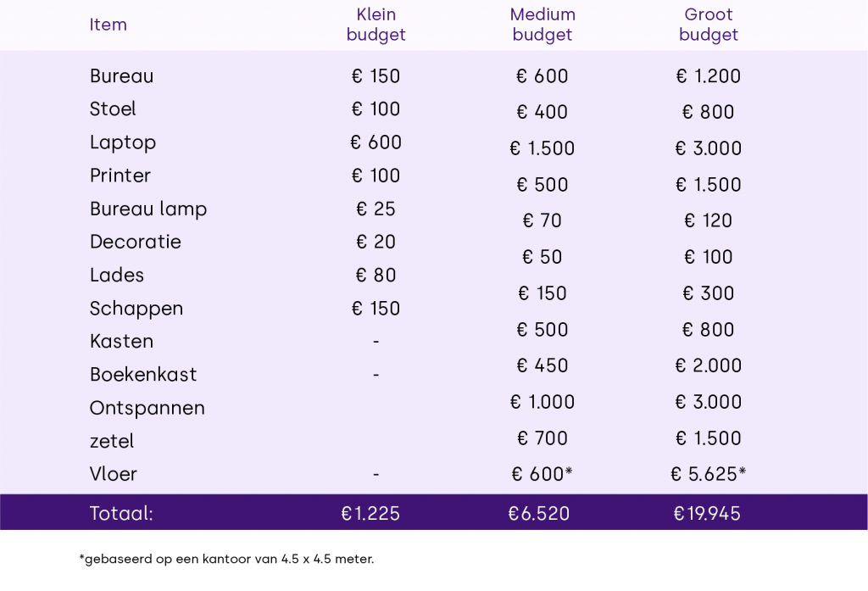The image size is (868, 591).
Task: Click the Totaal label in the footer row
Action: point(121,513)
